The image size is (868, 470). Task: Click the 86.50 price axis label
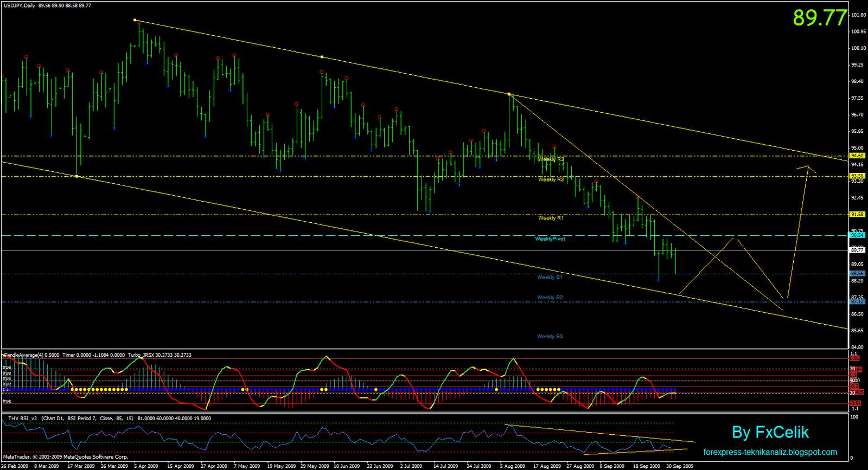(x=858, y=314)
